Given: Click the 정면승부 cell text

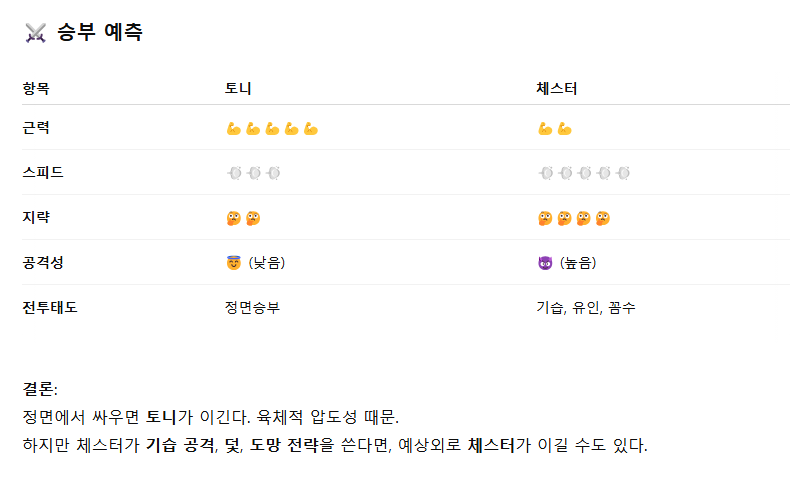Looking at the screenshot, I should pyautogui.click(x=253, y=308).
